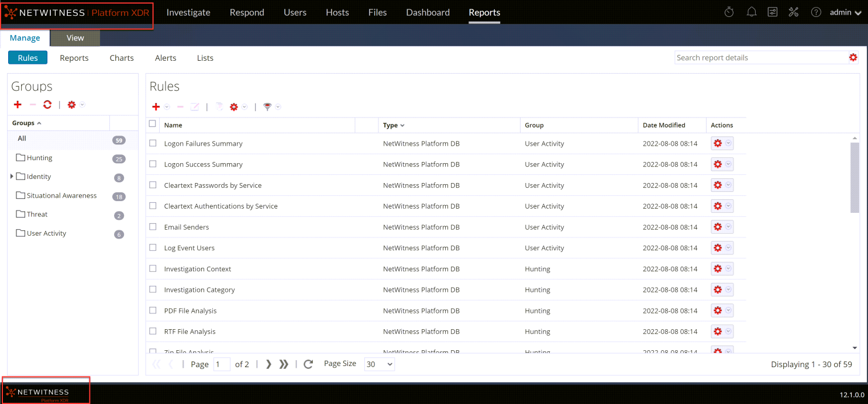This screenshot has width=868, height=404.
Task: Check the select-all checkbox in Rules header
Action: pyautogui.click(x=153, y=124)
